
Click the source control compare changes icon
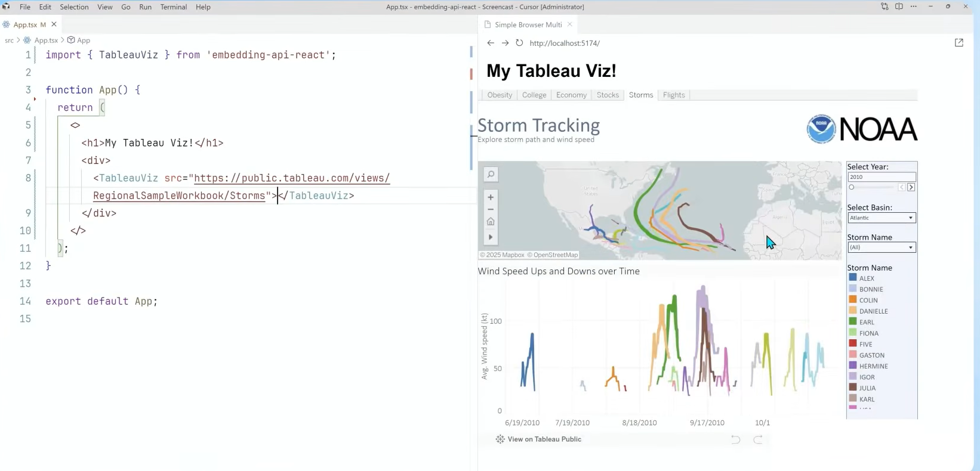[x=885, y=7]
